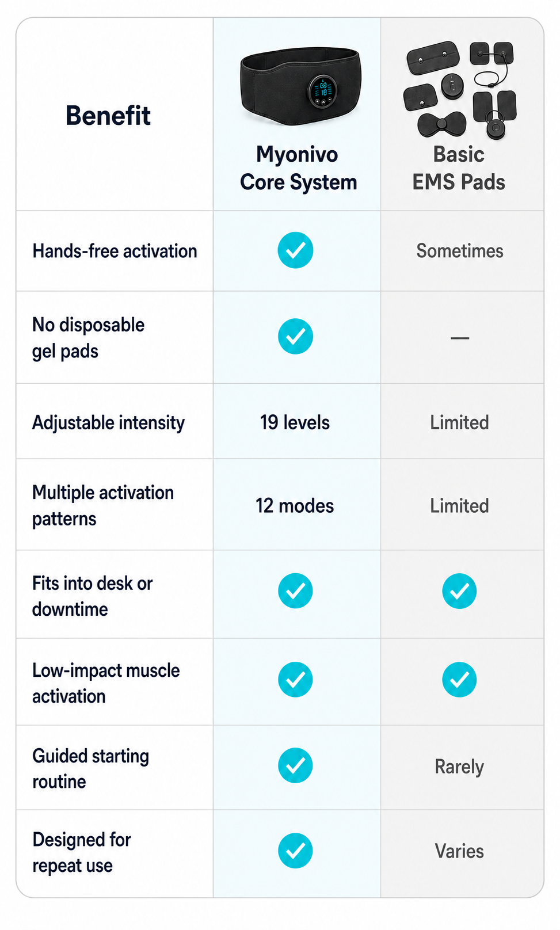The image size is (560, 930).
Task: Click the 19 levels value
Action: 295,422
